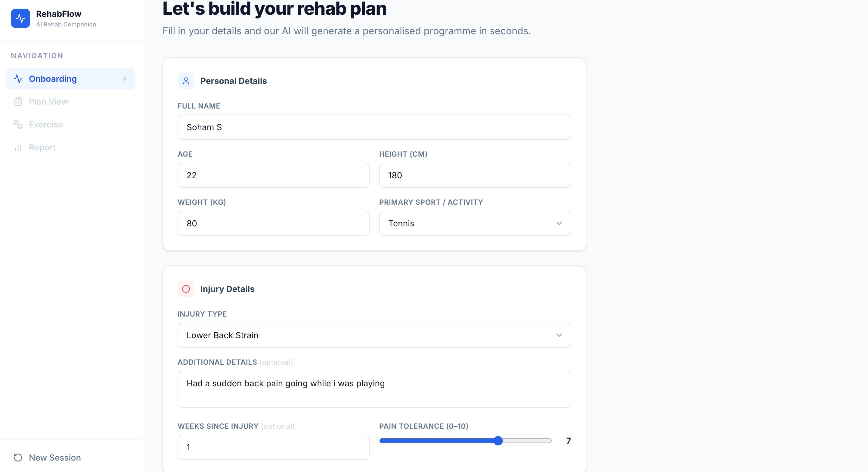Click the Onboarding pulse icon
Image resolution: width=868 pixels, height=472 pixels.
pyautogui.click(x=18, y=79)
